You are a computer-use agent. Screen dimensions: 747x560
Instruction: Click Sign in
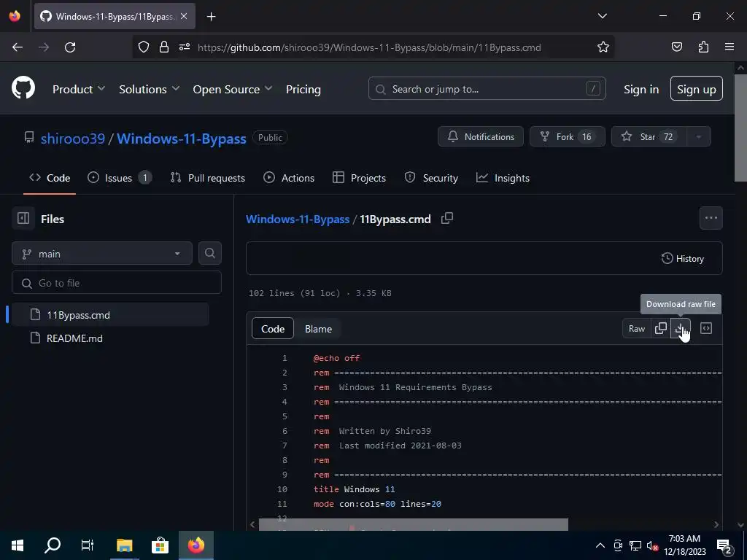point(641,89)
